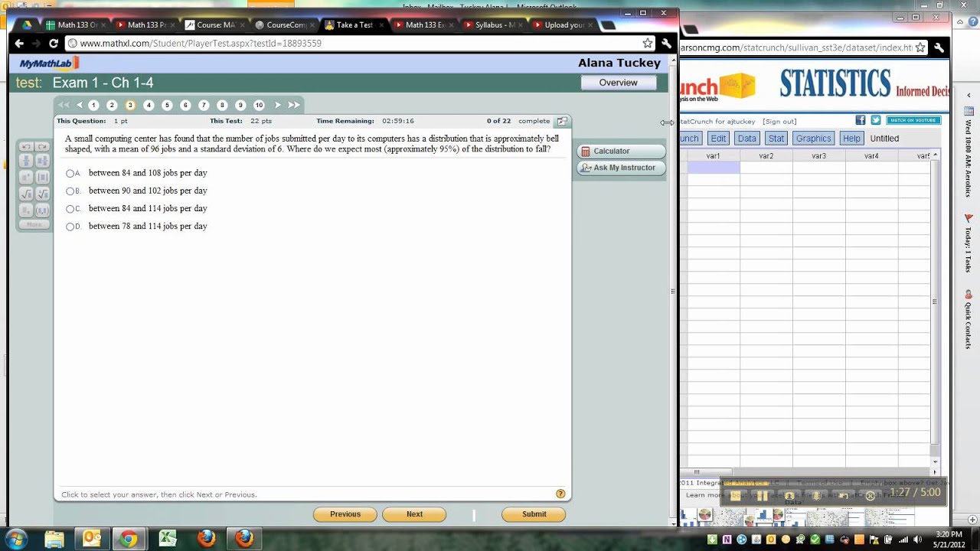Reload the mathxl.com test page
This screenshot has height=551, width=980.
(53, 44)
